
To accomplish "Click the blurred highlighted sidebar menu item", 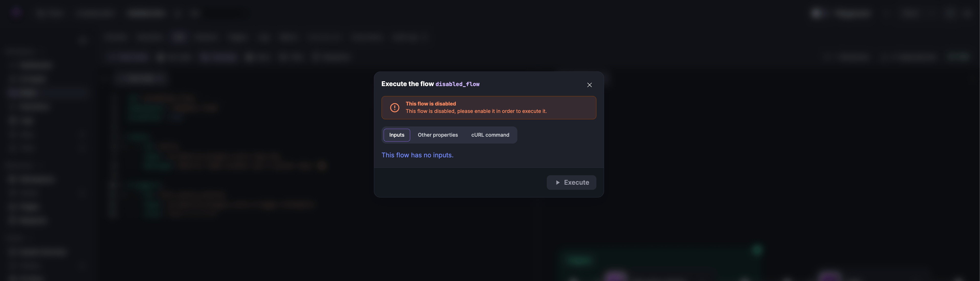I will 48,93.
